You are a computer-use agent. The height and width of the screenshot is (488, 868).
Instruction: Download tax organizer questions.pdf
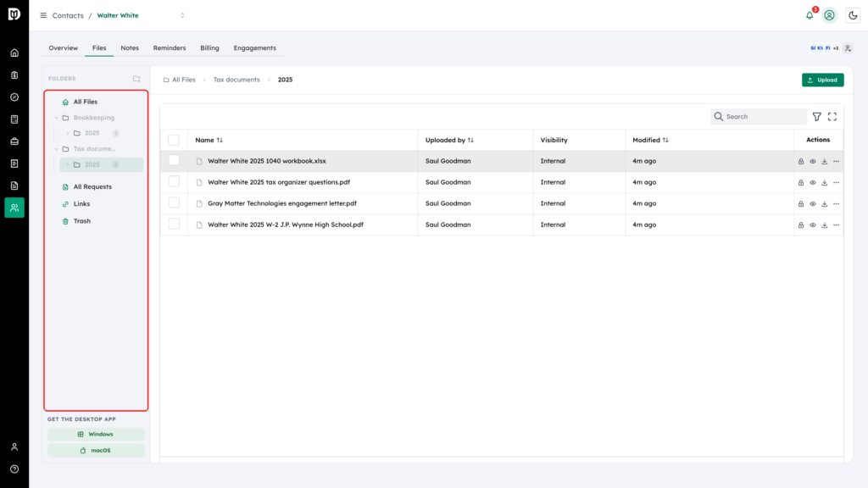pos(825,183)
